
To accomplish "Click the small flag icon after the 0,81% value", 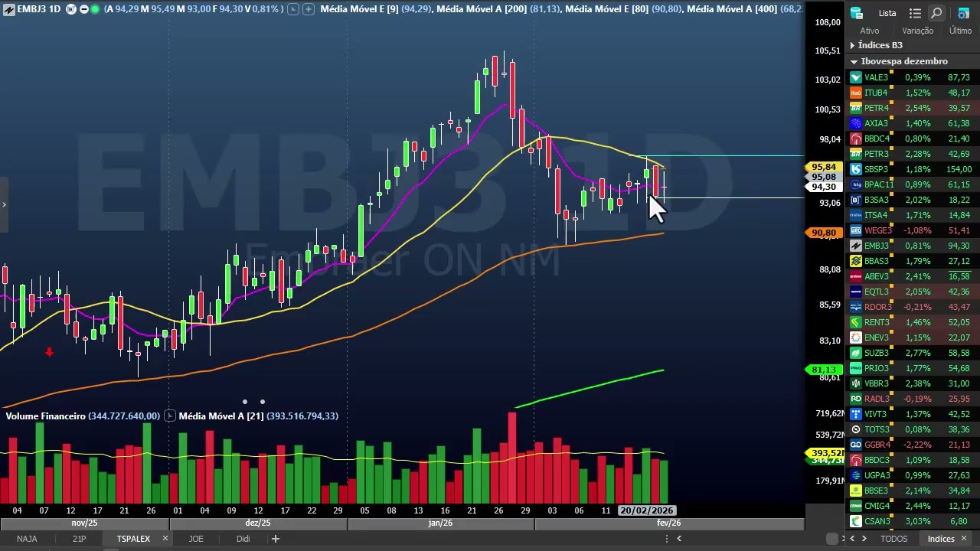I will pyautogui.click(x=293, y=9).
